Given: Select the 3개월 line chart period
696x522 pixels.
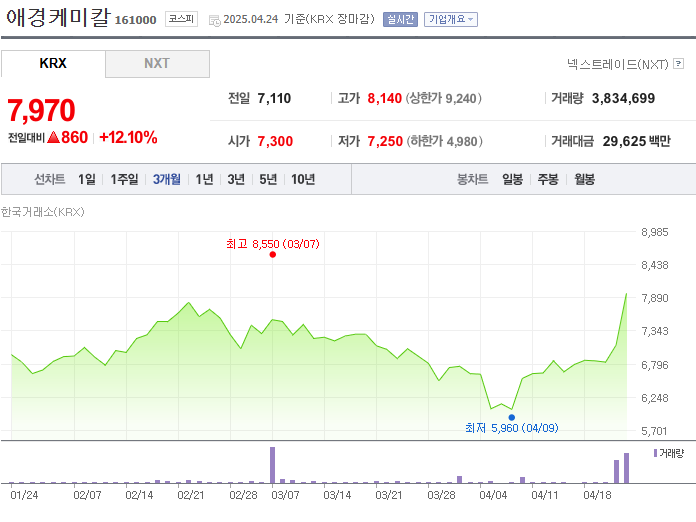Looking at the screenshot, I should click(x=167, y=179).
